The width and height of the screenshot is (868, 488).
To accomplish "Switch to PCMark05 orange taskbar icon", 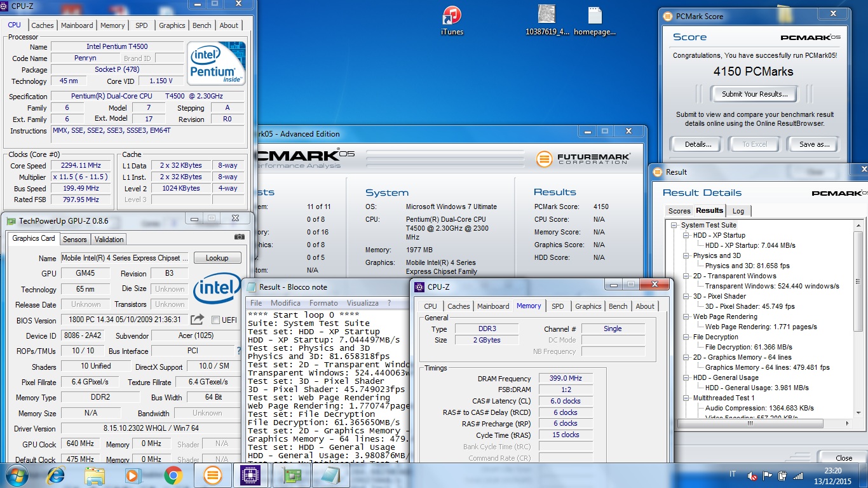I will click(212, 475).
